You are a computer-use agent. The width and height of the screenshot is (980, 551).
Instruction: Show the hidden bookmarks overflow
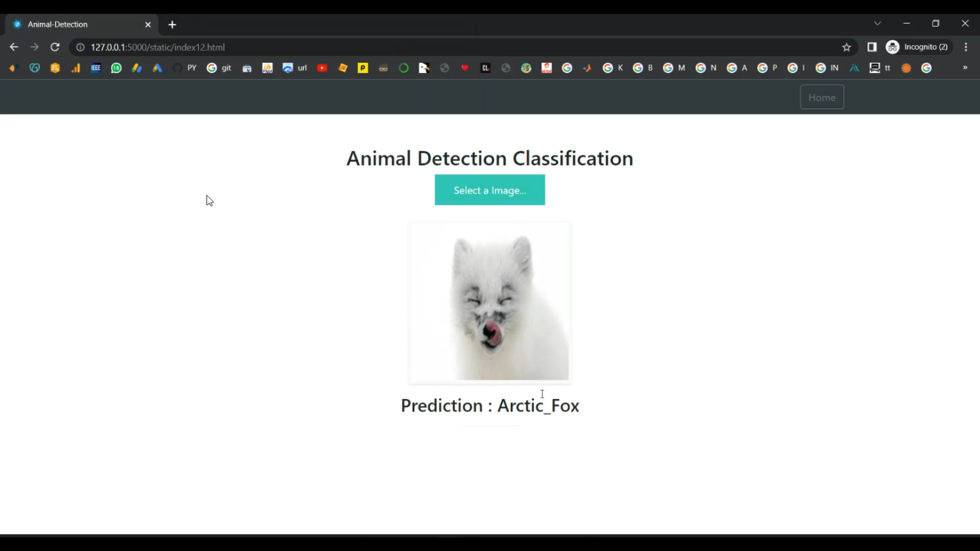(x=965, y=68)
